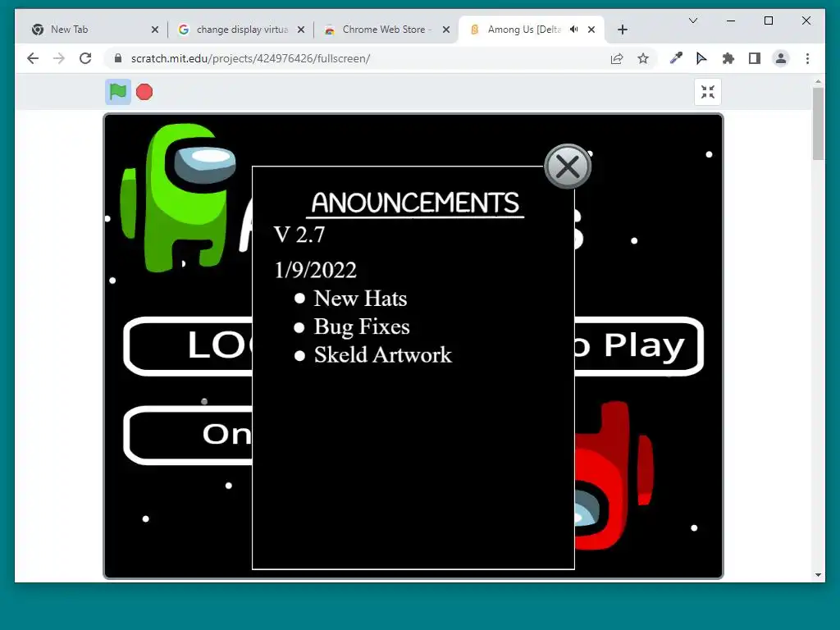Screen dimensions: 840x630
Task: Click the red stop sign button
Action: click(x=144, y=92)
